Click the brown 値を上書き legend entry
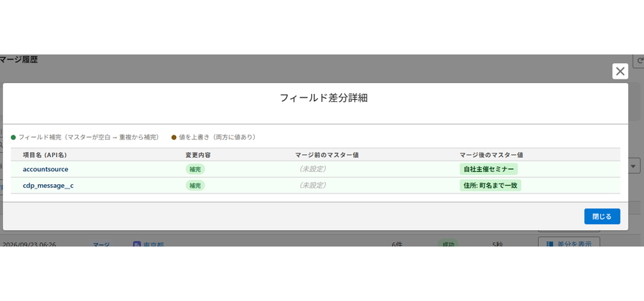Image resolution: width=644 pixels, height=301 pixels. coord(213,138)
